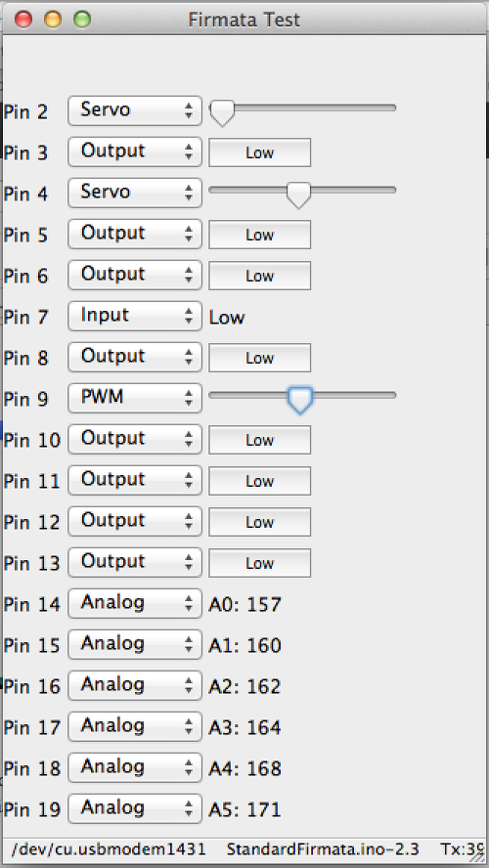489x868 pixels.
Task: Open the Pin 2 Servo mode dropdown
Action: (135, 110)
